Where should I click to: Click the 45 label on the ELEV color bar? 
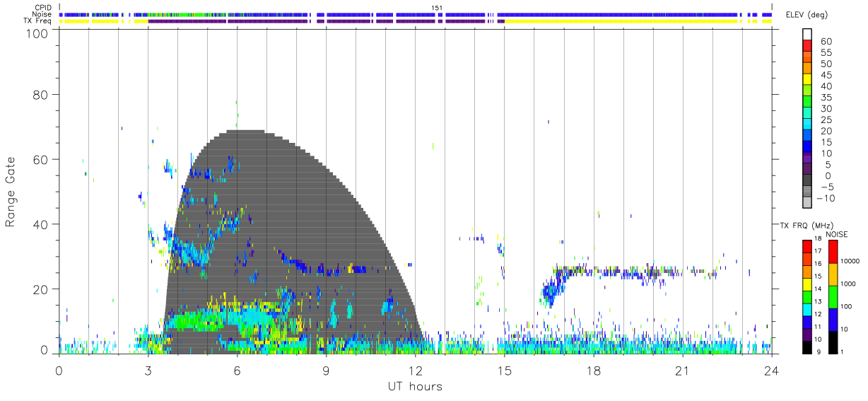[x=826, y=75]
